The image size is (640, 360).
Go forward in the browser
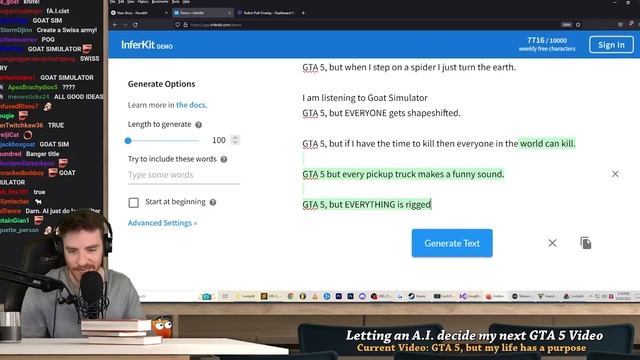click(x=125, y=25)
